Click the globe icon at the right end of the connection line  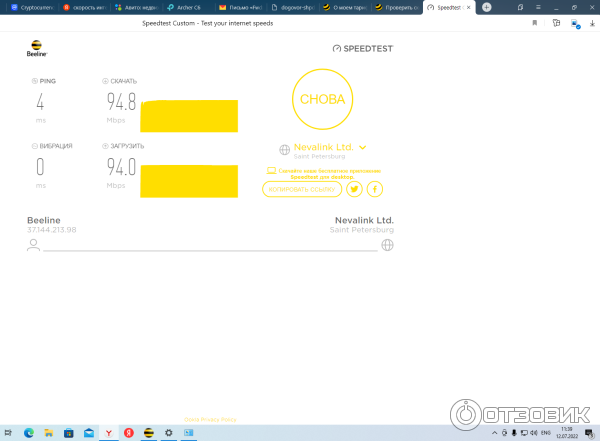(x=387, y=244)
